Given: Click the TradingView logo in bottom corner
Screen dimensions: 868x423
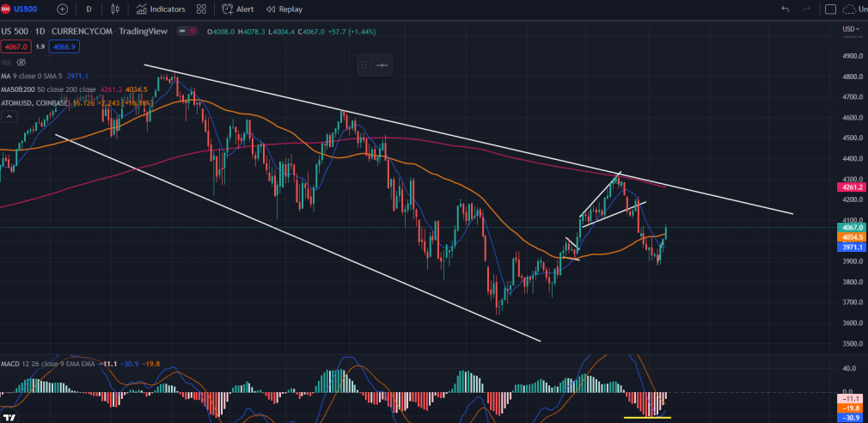Looking at the screenshot, I should coord(9,416).
